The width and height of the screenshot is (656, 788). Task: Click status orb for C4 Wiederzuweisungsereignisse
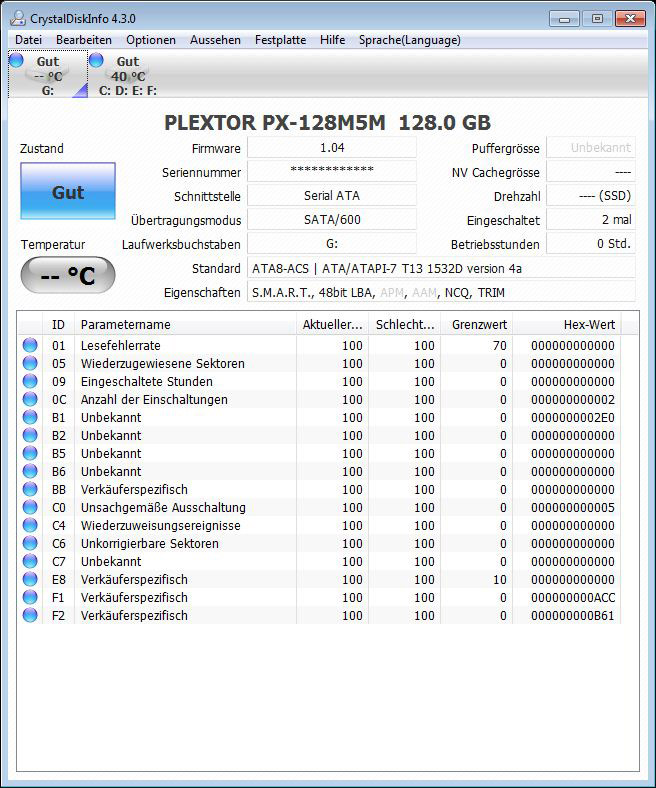pos(30,525)
